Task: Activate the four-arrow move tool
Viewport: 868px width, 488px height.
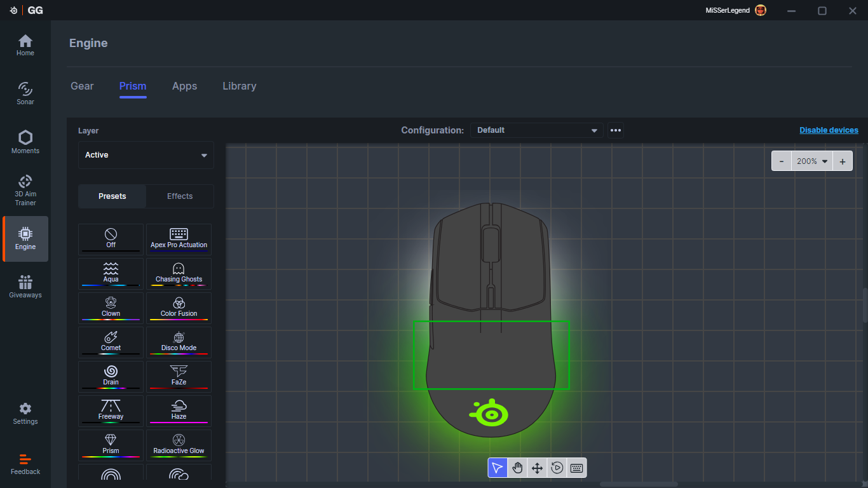Action: [x=537, y=468]
